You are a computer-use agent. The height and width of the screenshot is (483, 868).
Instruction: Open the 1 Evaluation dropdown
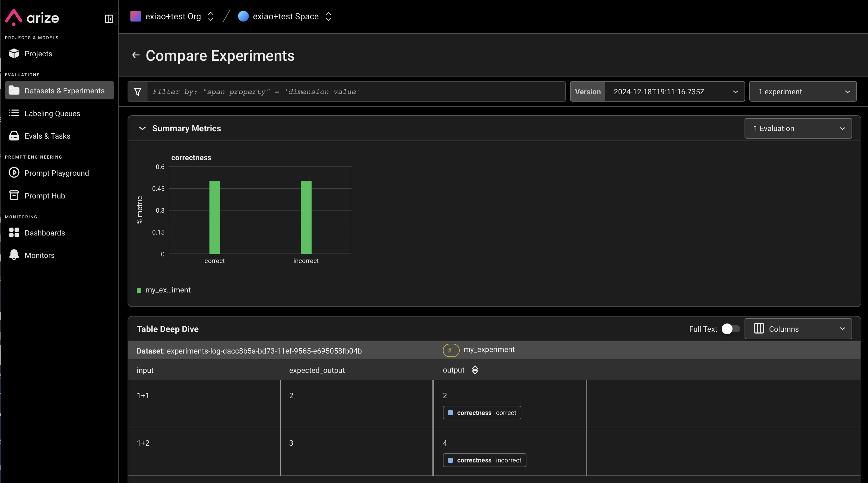[x=798, y=128]
